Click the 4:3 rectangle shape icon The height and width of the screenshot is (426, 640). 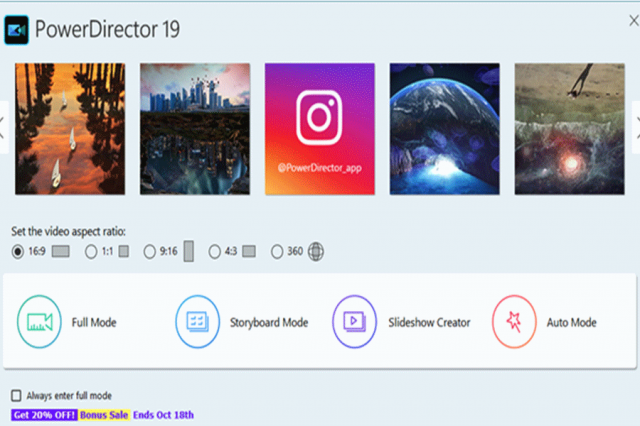249,251
